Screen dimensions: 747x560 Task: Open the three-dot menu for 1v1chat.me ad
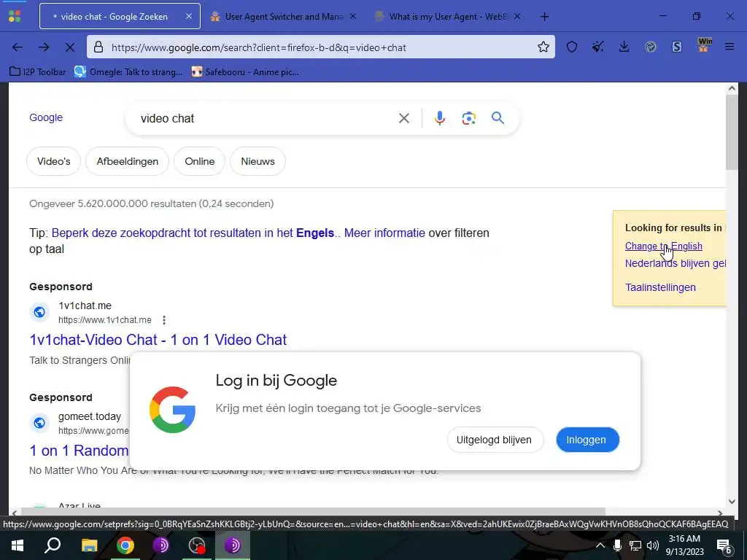tap(164, 320)
